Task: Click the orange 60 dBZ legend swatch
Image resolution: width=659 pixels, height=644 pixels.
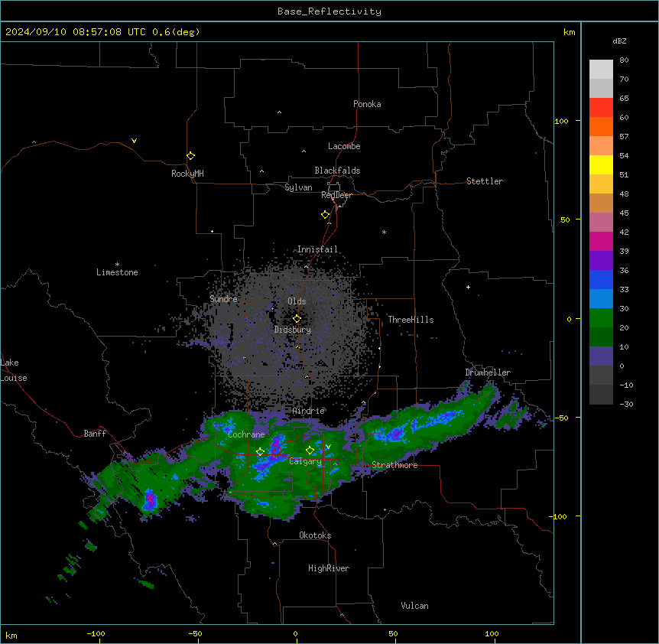Action: pyautogui.click(x=601, y=126)
